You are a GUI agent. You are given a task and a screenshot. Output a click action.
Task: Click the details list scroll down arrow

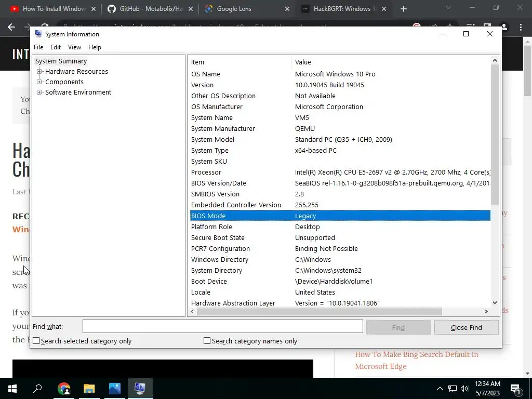click(x=495, y=303)
